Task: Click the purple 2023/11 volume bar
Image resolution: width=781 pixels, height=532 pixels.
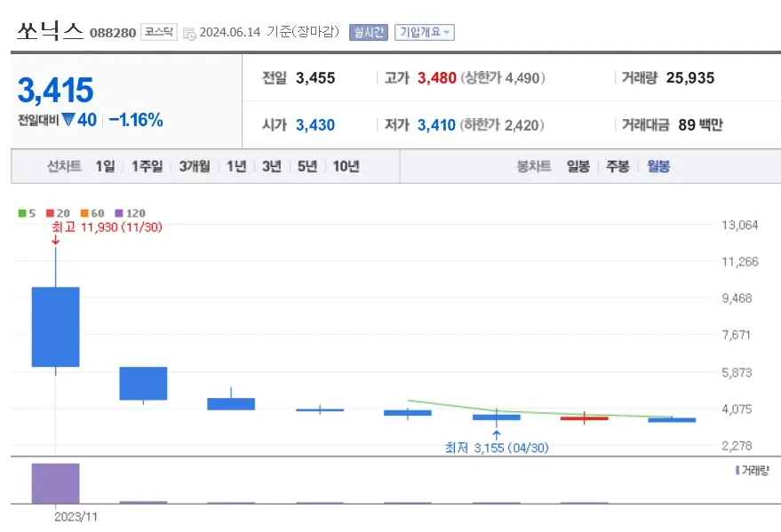Action: pos(55,483)
